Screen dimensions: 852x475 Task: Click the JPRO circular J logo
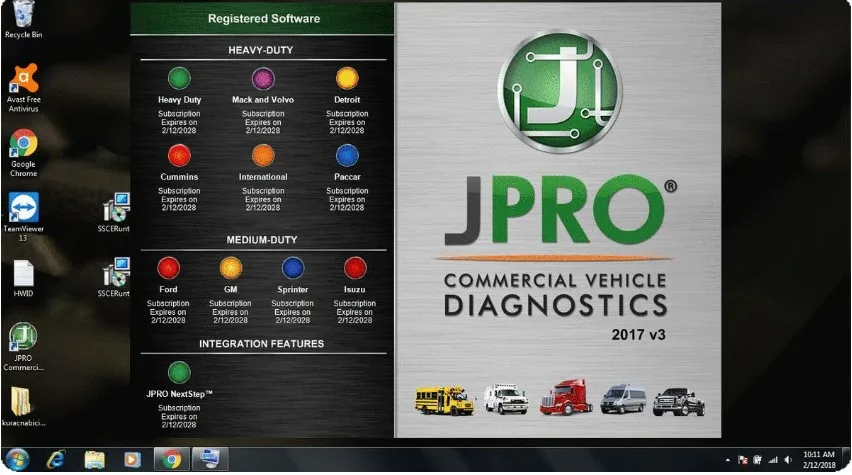coord(560,92)
